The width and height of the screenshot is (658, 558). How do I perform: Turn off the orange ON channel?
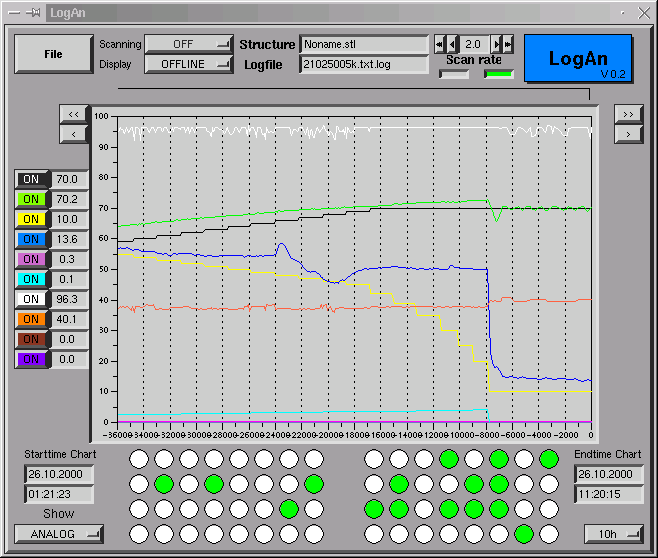pos(31,320)
